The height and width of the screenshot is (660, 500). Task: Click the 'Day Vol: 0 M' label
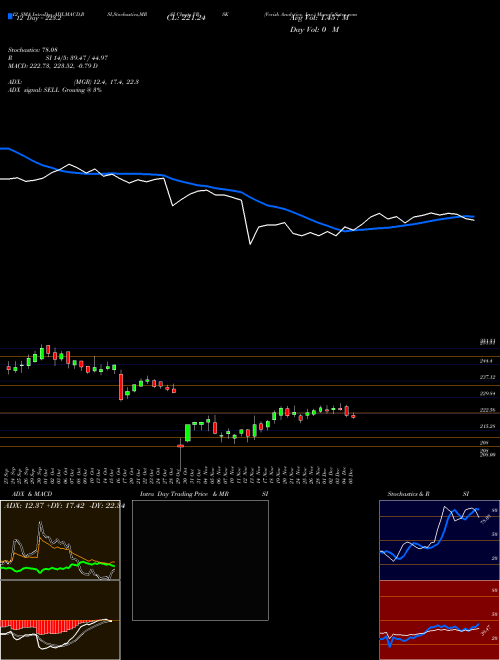314,29
